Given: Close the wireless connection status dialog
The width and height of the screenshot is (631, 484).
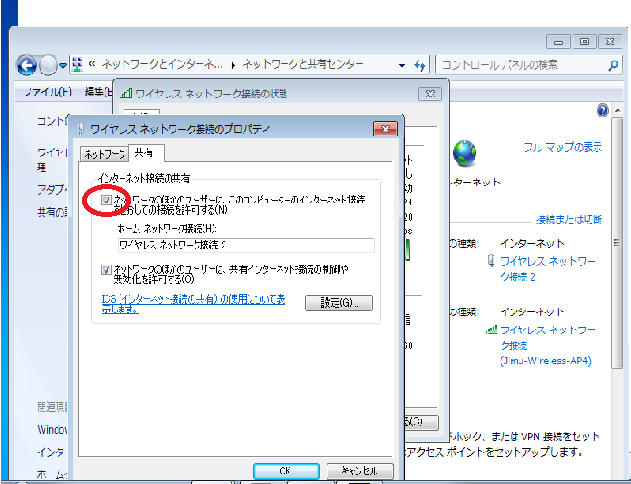Looking at the screenshot, I should point(428,93).
